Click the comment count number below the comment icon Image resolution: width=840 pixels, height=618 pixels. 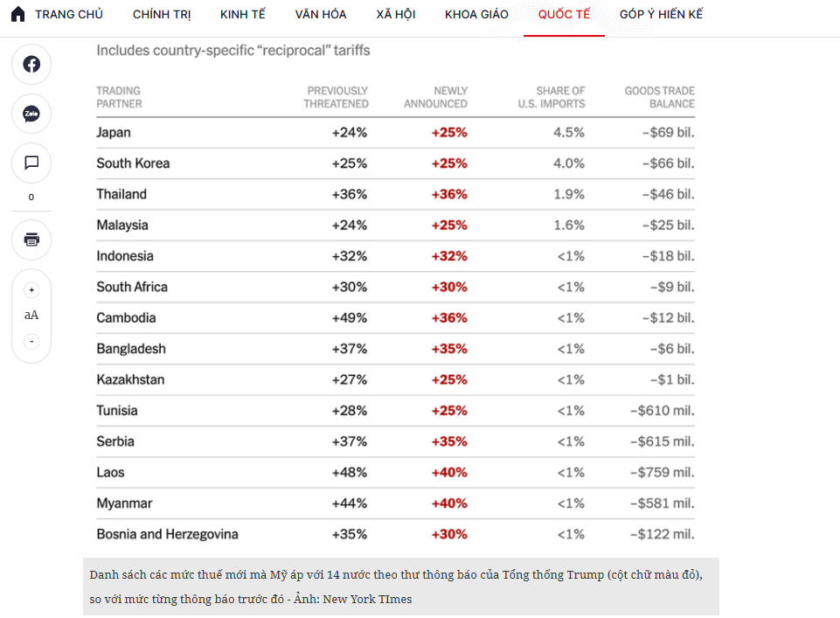[x=31, y=197]
